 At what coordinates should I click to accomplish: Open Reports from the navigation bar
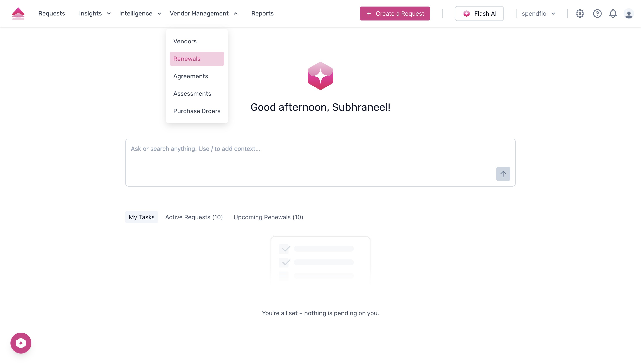click(263, 14)
